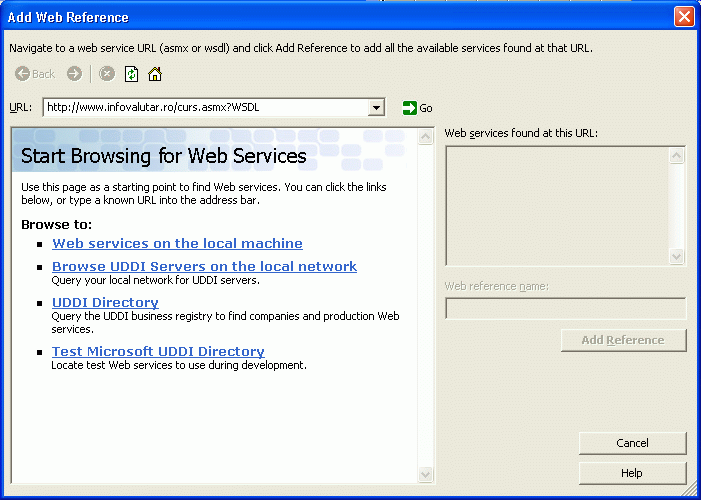This screenshot has height=500, width=701.
Task: Click browser pane scroll down arrow
Action: [x=426, y=475]
